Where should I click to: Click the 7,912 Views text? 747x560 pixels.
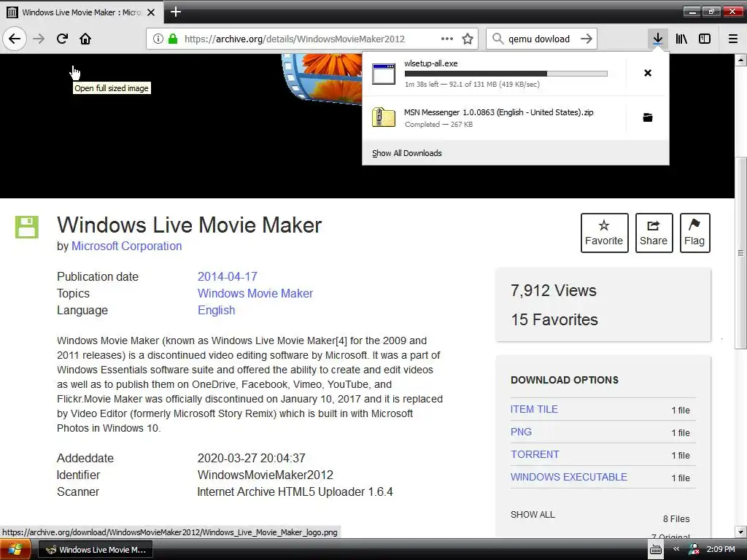coord(554,290)
